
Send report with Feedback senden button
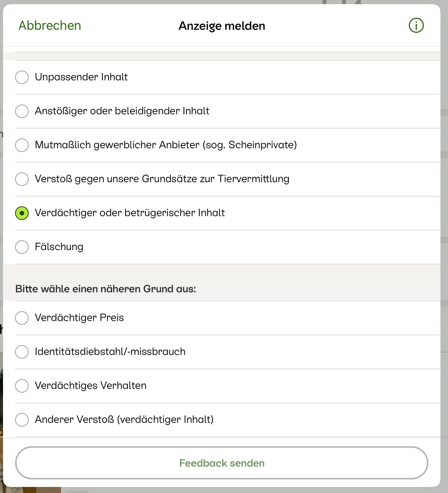click(222, 463)
